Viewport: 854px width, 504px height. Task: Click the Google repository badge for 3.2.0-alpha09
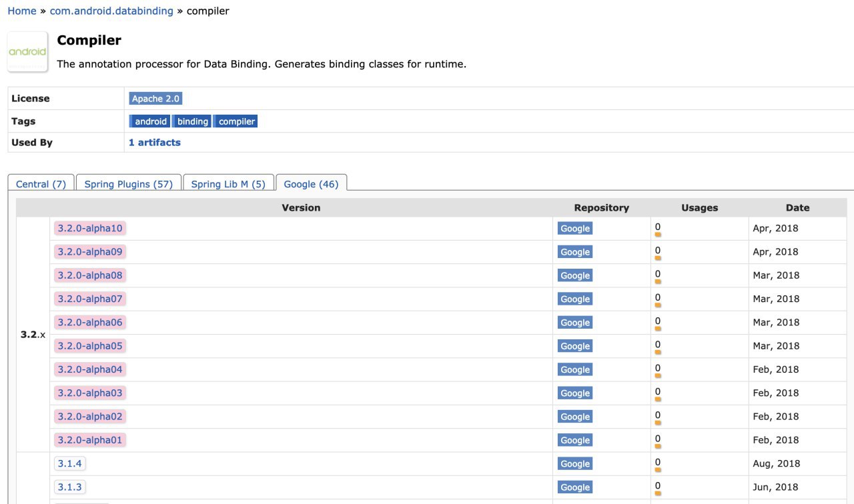click(575, 252)
